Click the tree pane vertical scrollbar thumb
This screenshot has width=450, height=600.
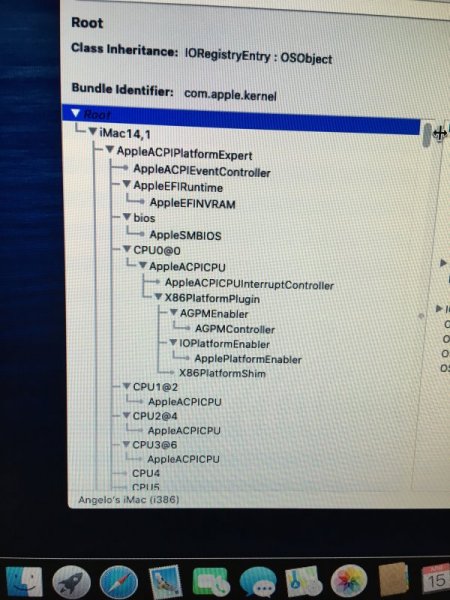(427, 135)
